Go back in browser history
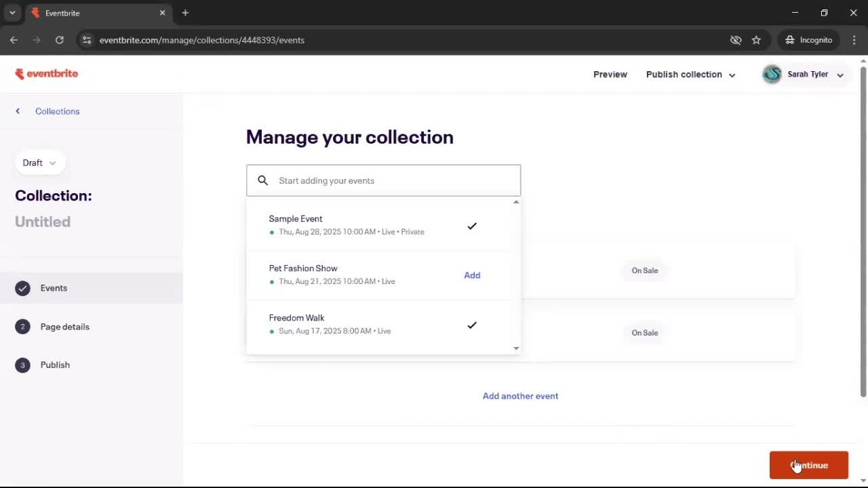The width and height of the screenshot is (868, 488). click(x=14, y=40)
